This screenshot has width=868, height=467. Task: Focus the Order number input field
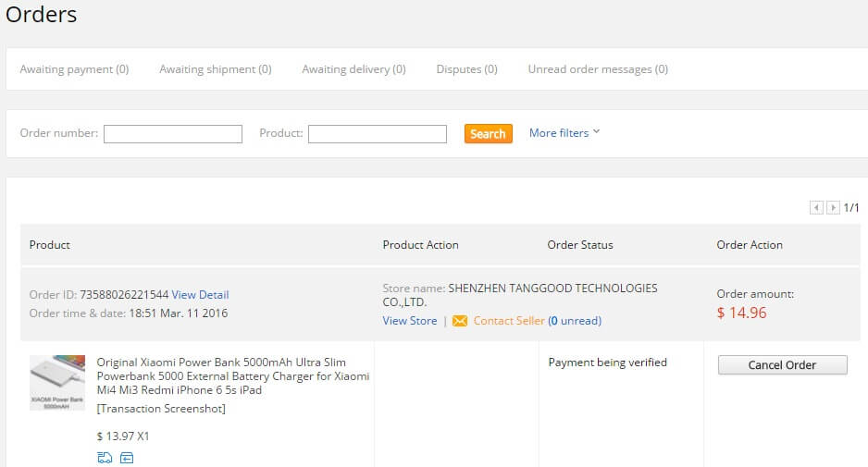click(173, 134)
